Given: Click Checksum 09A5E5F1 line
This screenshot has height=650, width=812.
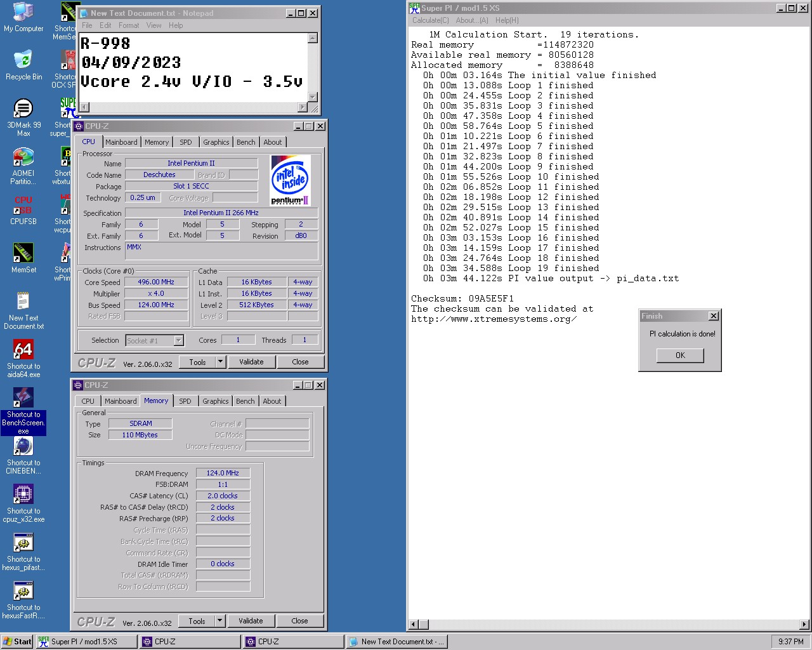Looking at the screenshot, I should [x=462, y=298].
